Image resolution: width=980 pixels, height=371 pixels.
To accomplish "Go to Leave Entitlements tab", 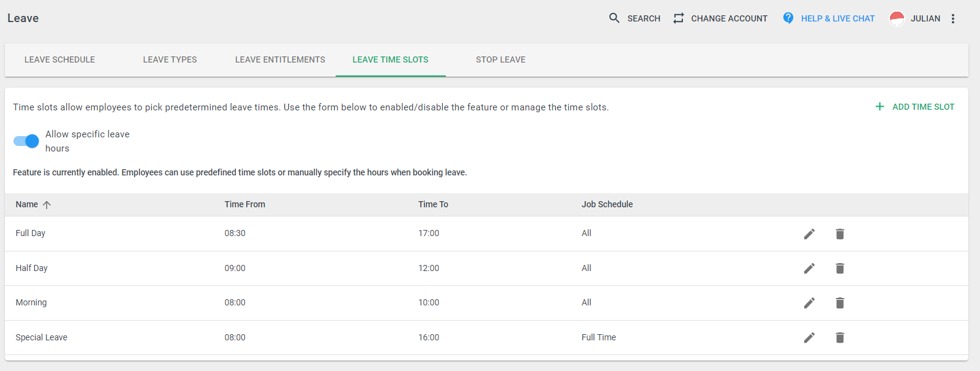I will pos(280,59).
